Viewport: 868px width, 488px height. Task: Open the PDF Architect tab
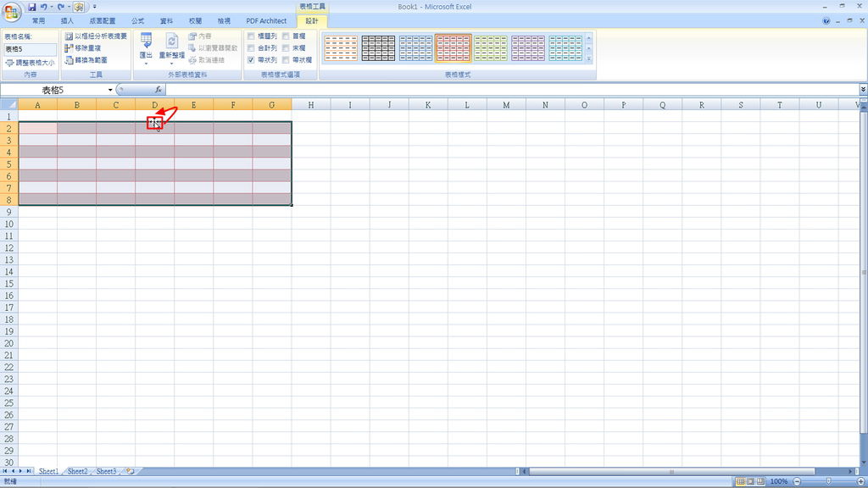266,21
